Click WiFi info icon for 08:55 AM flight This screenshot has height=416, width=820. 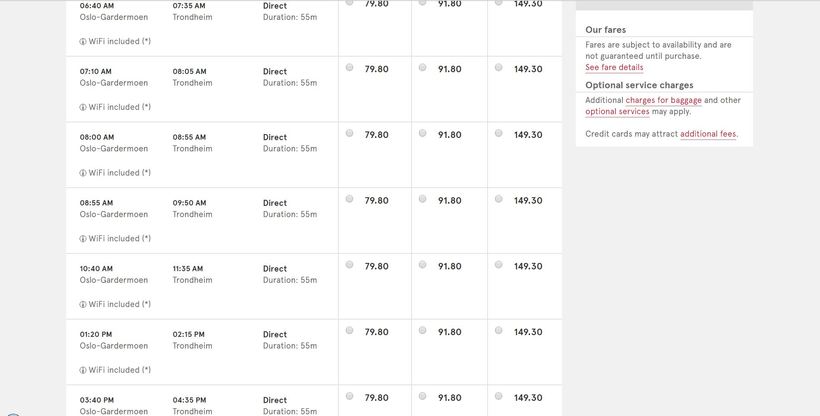(x=83, y=239)
